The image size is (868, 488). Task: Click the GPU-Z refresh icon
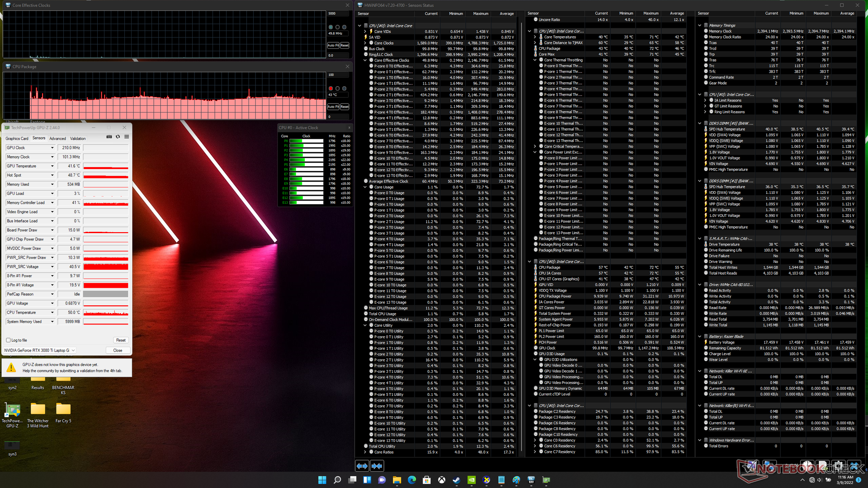118,136
